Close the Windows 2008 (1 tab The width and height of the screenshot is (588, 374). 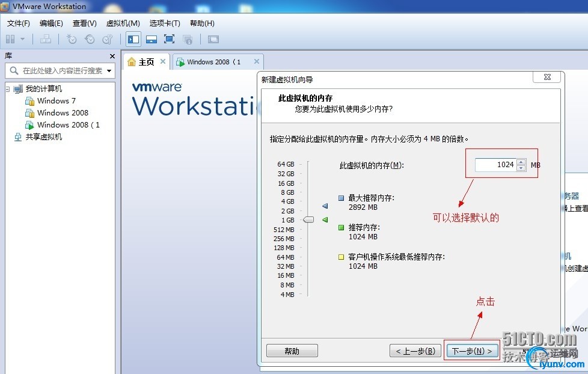click(257, 61)
